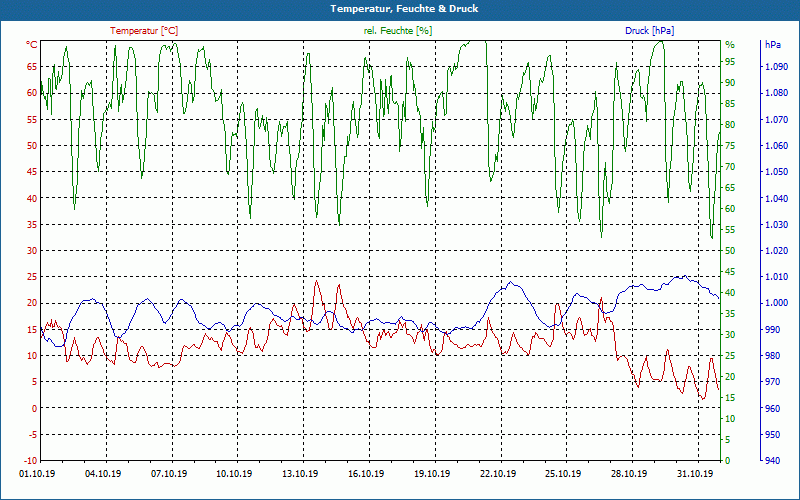
Task: Select the green 'rel. Feuchte [%]' legend label
Action: pos(397,31)
